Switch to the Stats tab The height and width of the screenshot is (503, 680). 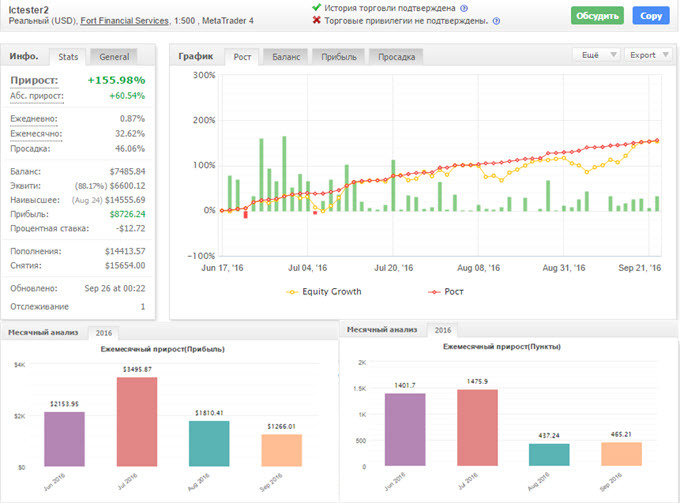[68, 57]
